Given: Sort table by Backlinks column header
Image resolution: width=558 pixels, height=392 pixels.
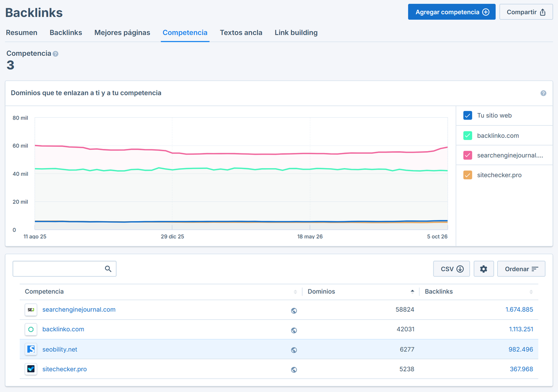Looking at the screenshot, I should pos(439,292).
